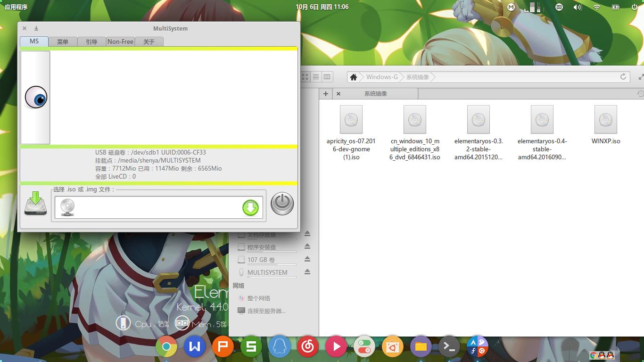Open the switches settings dock icon
The width and height of the screenshot is (644, 362).
pyautogui.click(x=364, y=347)
